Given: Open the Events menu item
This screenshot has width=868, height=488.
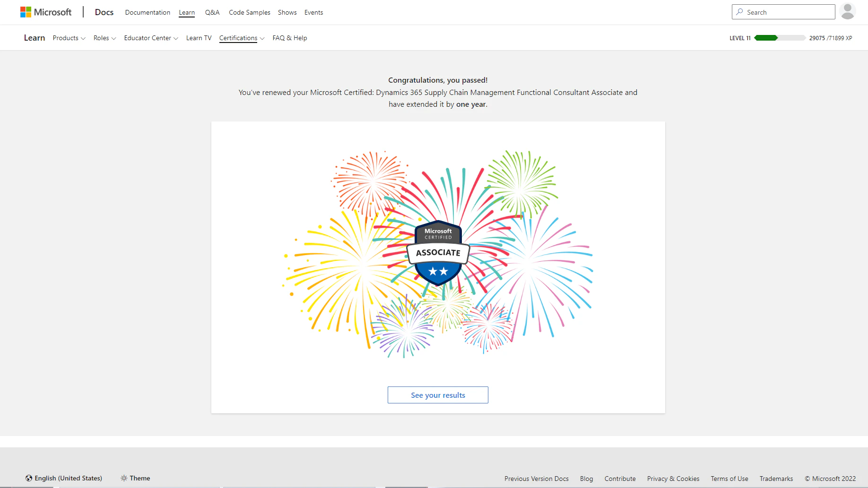Looking at the screenshot, I should (314, 12).
